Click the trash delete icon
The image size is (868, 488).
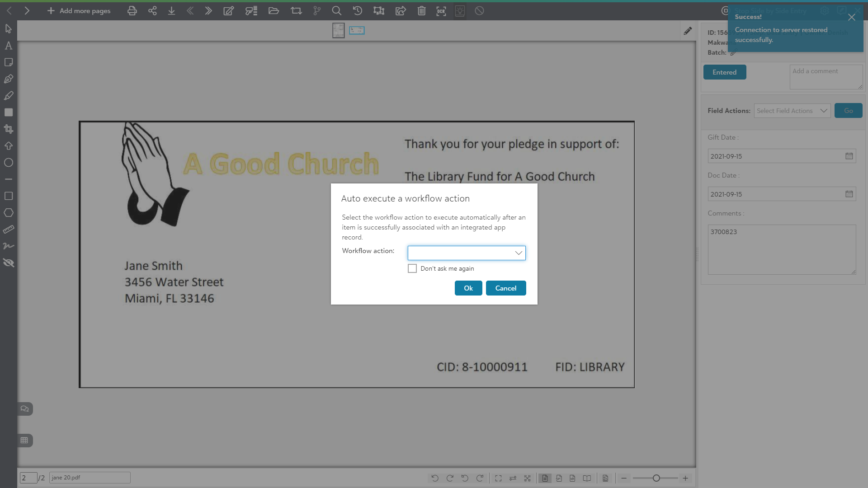pyautogui.click(x=421, y=11)
